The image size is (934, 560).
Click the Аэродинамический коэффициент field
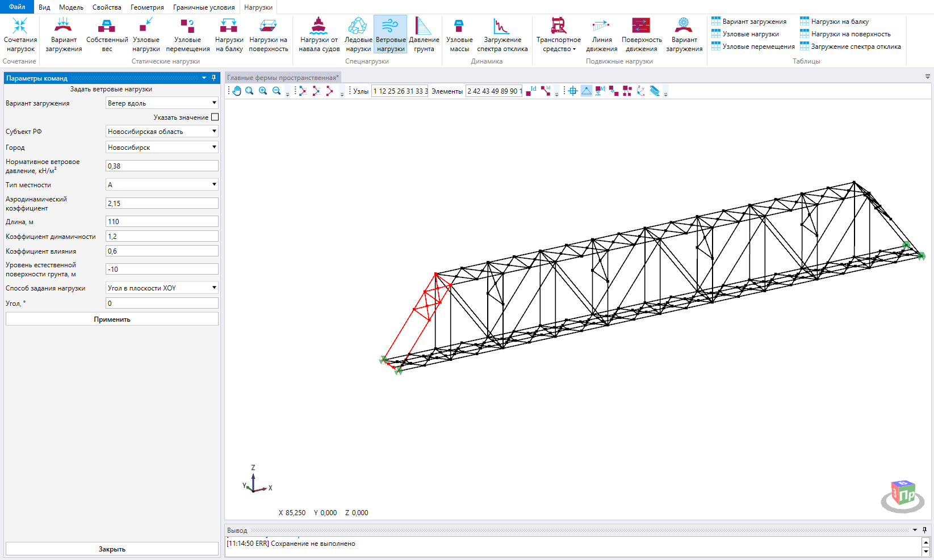(162, 203)
